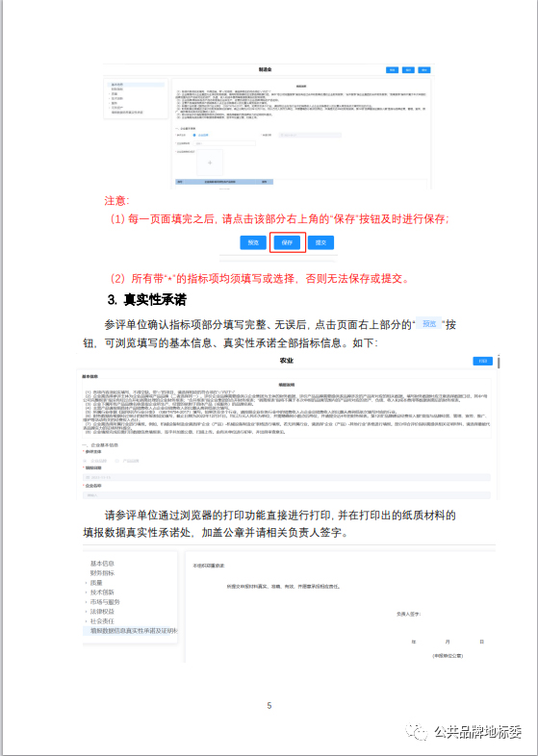Open 市场与服务 in the bottom sidebar
Viewport: 538px width, 756px height.
105,602
